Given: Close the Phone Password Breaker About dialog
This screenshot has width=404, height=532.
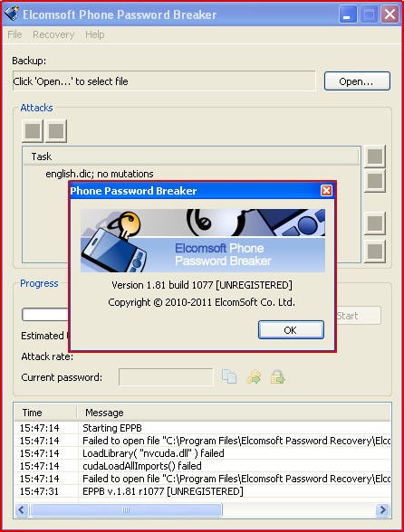Looking at the screenshot, I should 326,190.
